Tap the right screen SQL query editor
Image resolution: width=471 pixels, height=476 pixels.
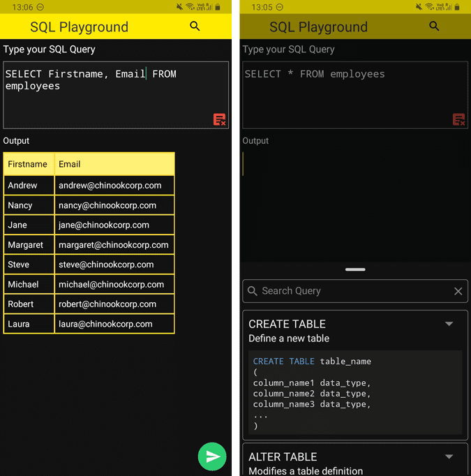coord(355,95)
